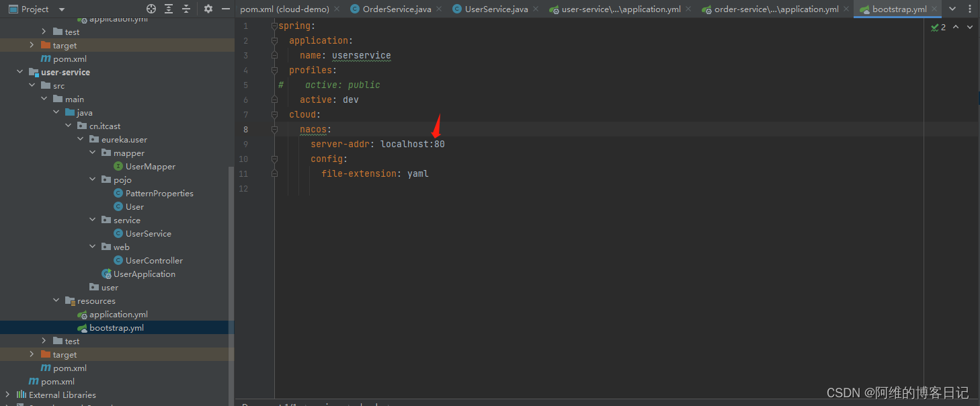This screenshot has width=980, height=406.
Task: Click the bootstrap.yml YAML file icon
Action: coord(81,327)
